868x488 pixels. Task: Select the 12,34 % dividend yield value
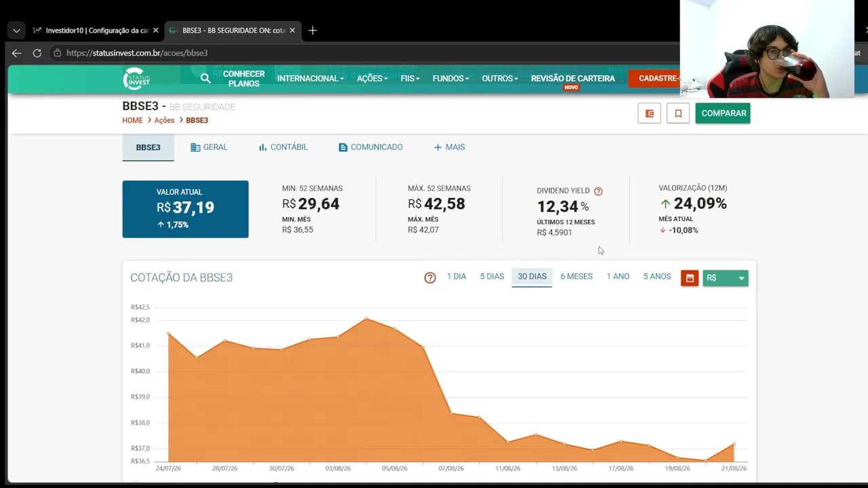563,207
